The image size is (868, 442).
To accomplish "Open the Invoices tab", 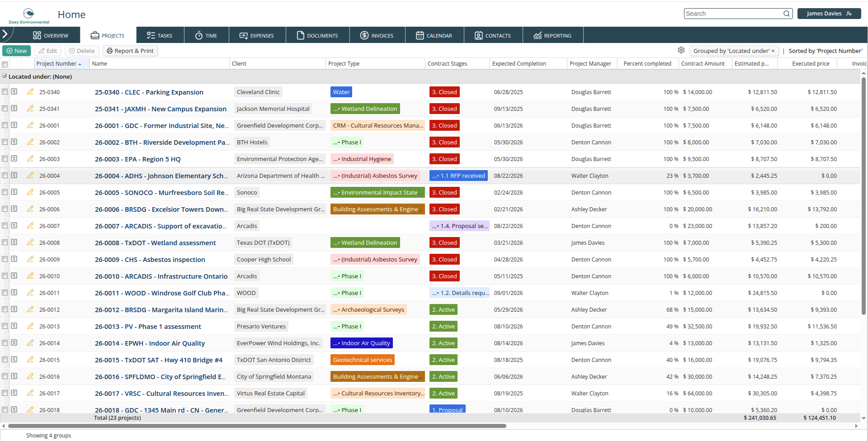I will click(377, 35).
